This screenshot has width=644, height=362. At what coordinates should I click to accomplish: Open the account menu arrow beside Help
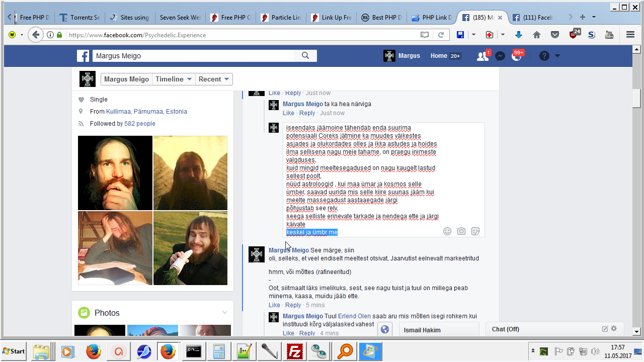click(557, 56)
